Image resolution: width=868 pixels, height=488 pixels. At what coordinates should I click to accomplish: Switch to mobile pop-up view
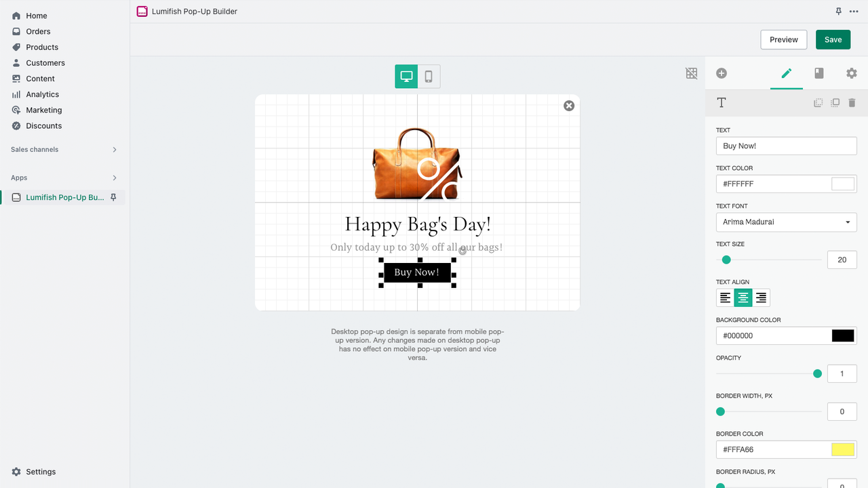(x=429, y=77)
